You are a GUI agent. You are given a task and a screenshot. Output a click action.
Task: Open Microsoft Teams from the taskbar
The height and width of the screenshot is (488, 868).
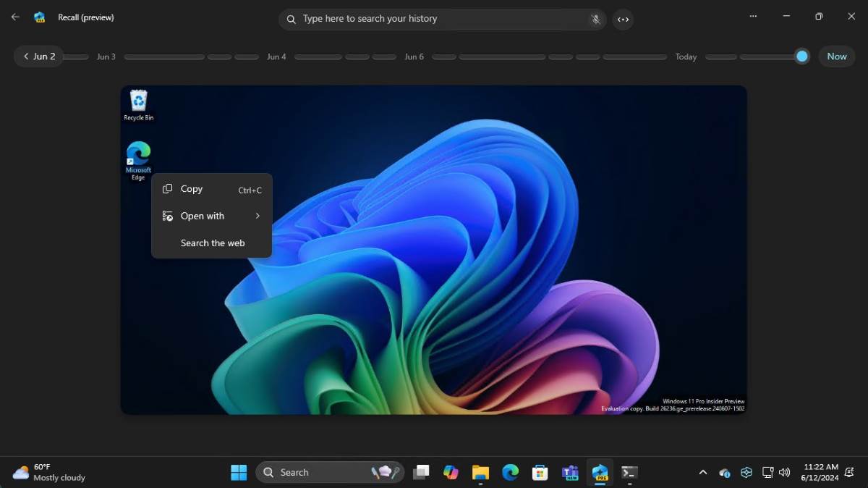coord(570,472)
